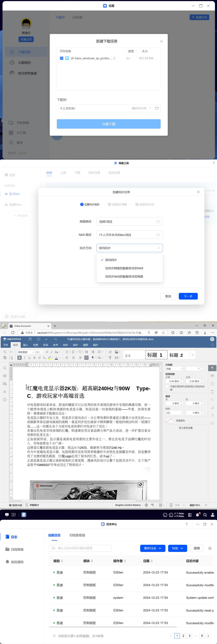
Task: Browse download folder icon in 迅雷 dialog
Action: pyautogui.click(x=157, y=108)
